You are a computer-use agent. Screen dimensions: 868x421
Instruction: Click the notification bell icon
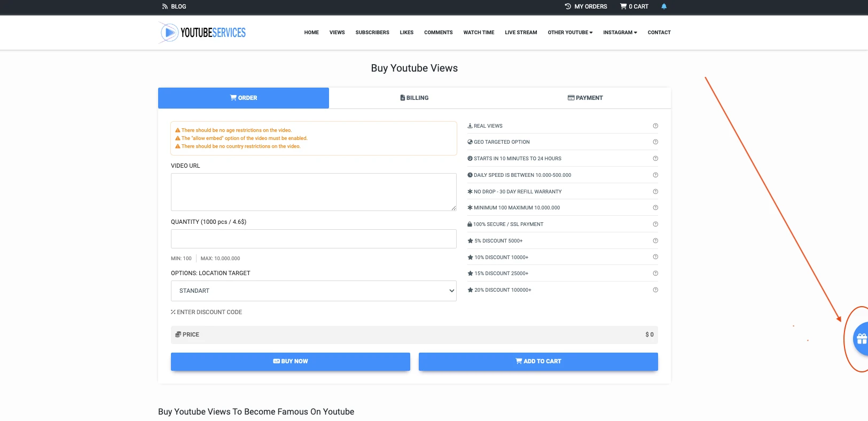(664, 6)
